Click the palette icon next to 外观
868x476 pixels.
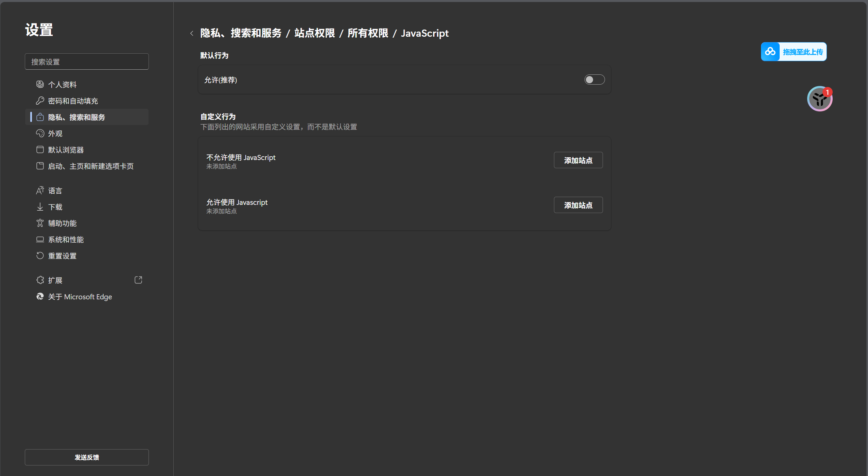pyautogui.click(x=40, y=133)
